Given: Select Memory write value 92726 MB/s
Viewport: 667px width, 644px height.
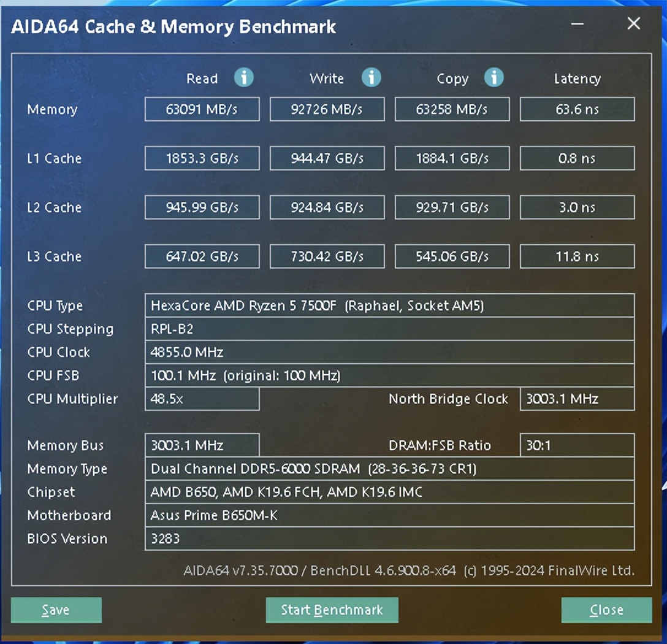Looking at the screenshot, I should pos(327,109).
